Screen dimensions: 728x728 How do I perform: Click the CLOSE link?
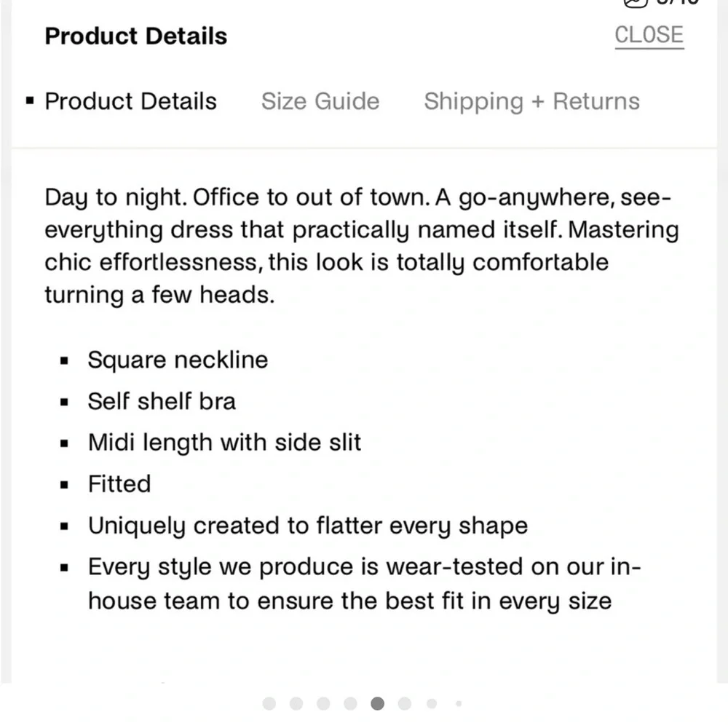pos(649,36)
